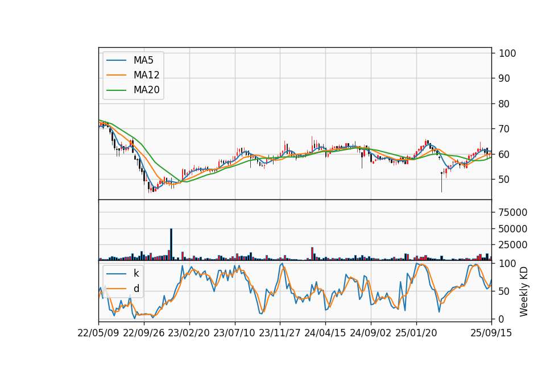This screenshot has width=546, height=392.
Task: Click the 60 price axis tick
Action: [504, 154]
